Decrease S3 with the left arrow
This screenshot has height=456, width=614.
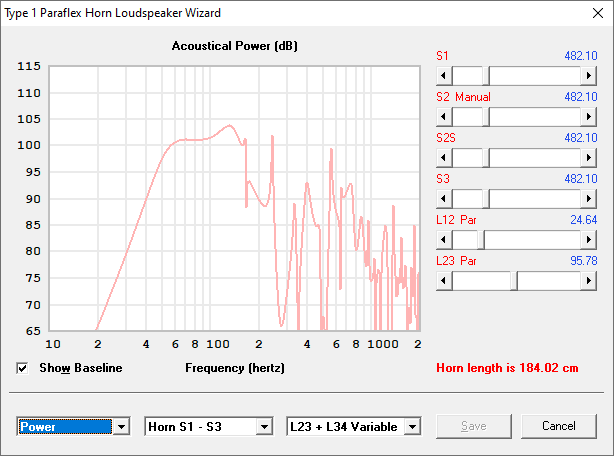pyautogui.click(x=444, y=199)
